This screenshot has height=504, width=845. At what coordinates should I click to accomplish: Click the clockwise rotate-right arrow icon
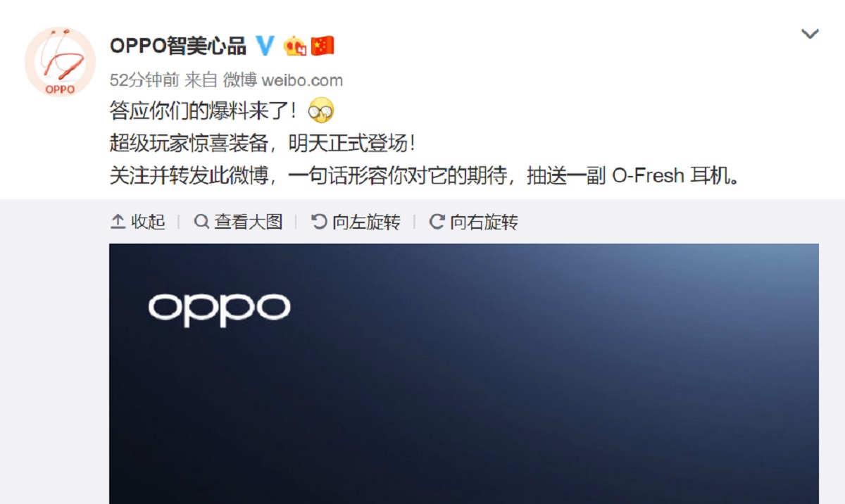[437, 222]
